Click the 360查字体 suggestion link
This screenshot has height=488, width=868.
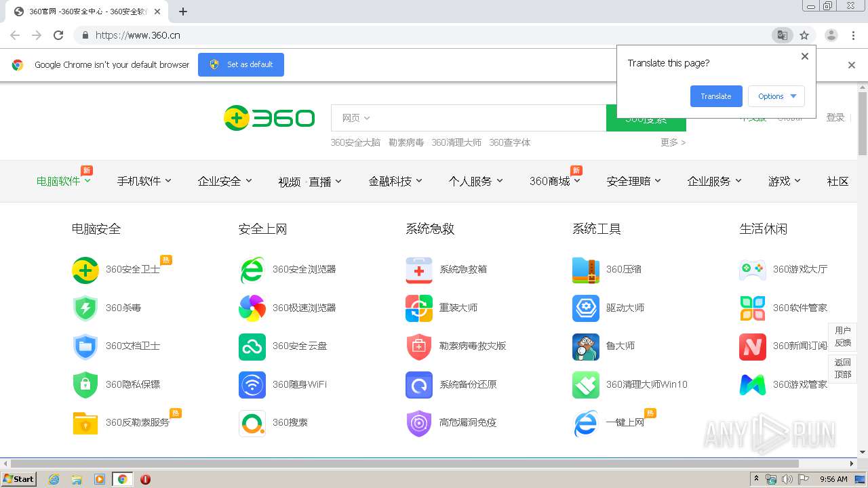pyautogui.click(x=510, y=142)
